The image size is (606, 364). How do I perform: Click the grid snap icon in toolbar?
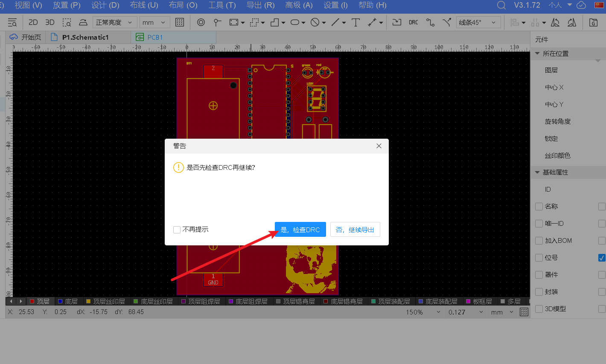point(180,22)
